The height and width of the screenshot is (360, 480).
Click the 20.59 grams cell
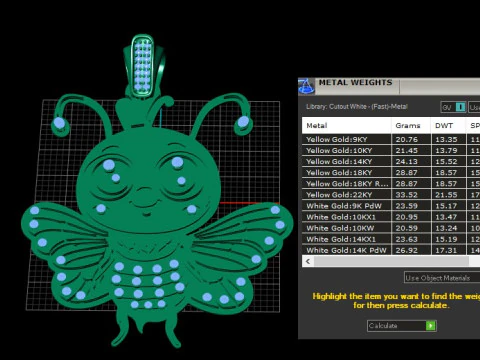[411, 228]
